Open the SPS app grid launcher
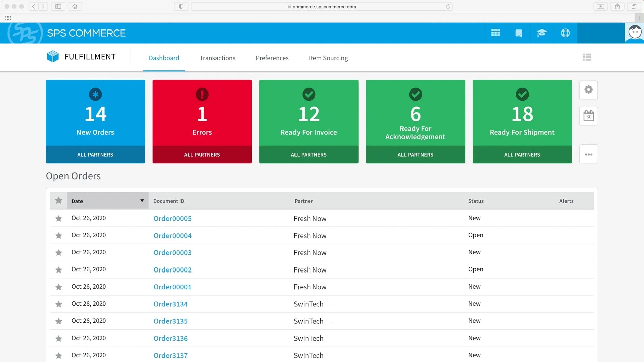 495,33
